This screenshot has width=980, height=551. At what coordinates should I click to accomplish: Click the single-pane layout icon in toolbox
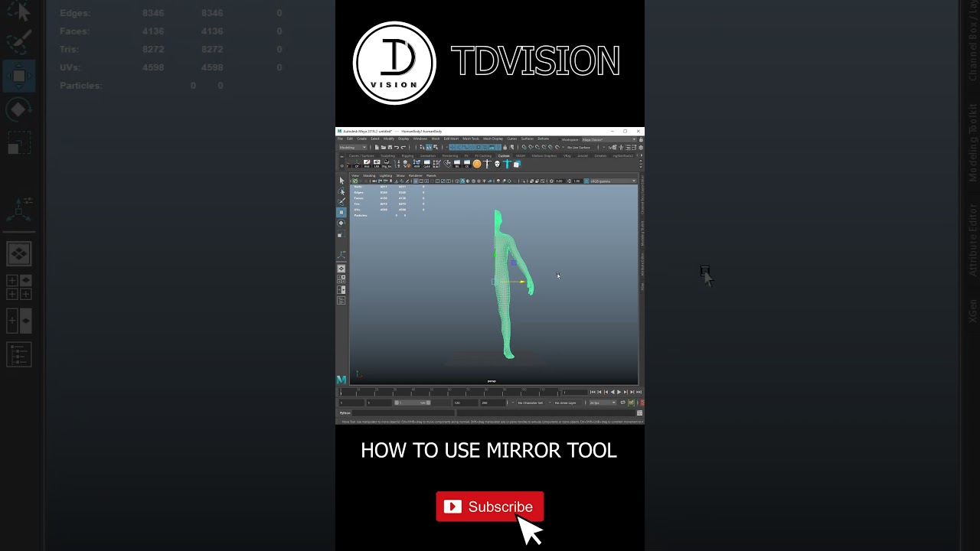click(341, 269)
